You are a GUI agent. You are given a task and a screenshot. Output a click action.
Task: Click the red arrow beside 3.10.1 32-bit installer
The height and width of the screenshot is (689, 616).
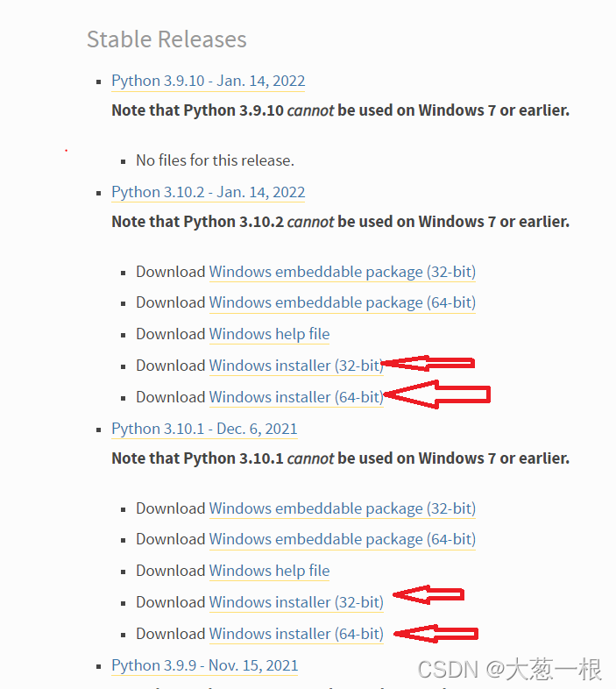click(428, 595)
